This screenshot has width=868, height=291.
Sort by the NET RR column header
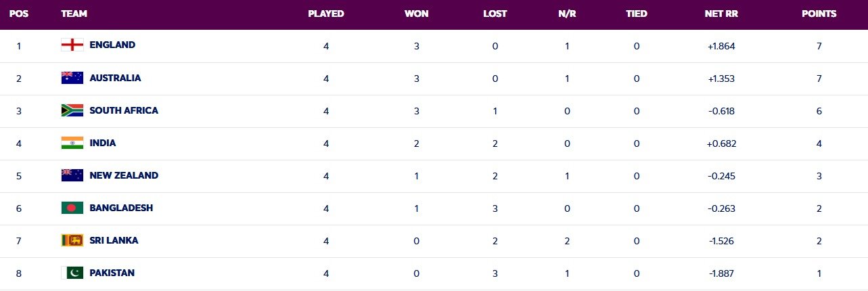pos(719,14)
